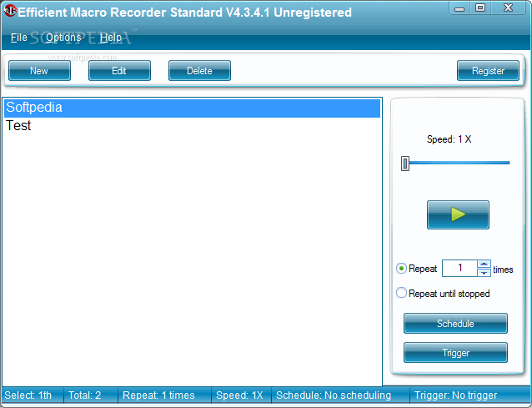Open the Schedule settings button
This screenshot has width=532, height=408.
point(455,323)
